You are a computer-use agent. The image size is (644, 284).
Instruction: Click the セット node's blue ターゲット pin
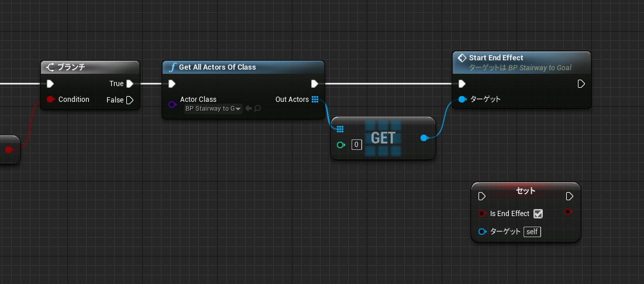[483, 232]
